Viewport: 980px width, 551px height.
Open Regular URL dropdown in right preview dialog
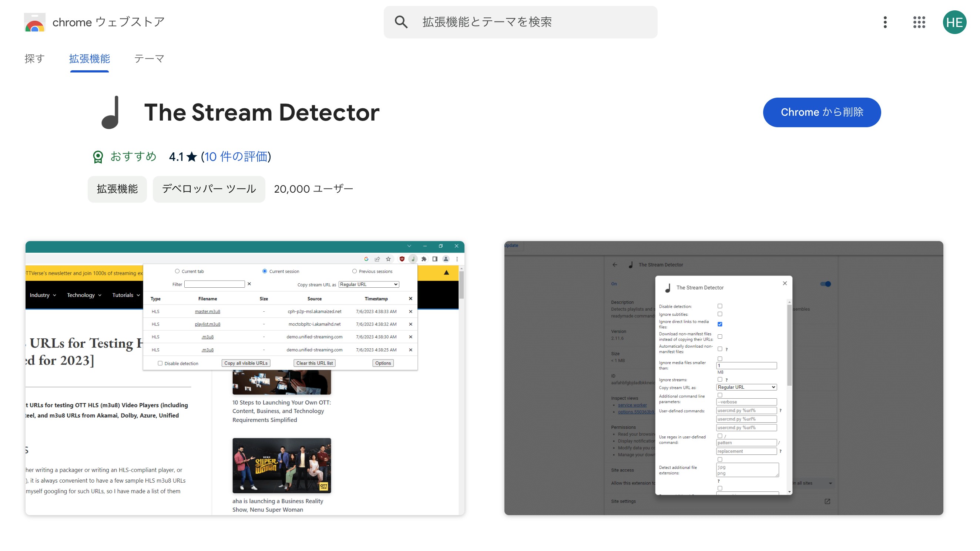coord(746,387)
